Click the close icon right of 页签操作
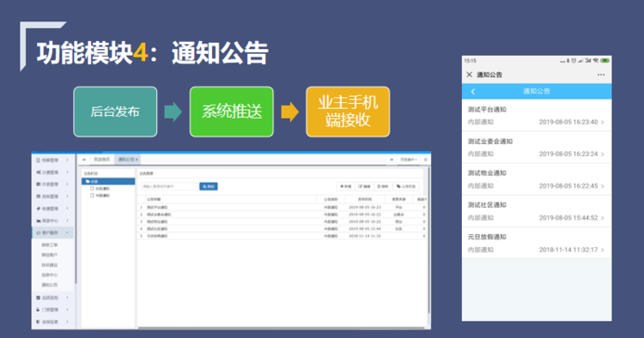644x338 pixels. point(426,160)
